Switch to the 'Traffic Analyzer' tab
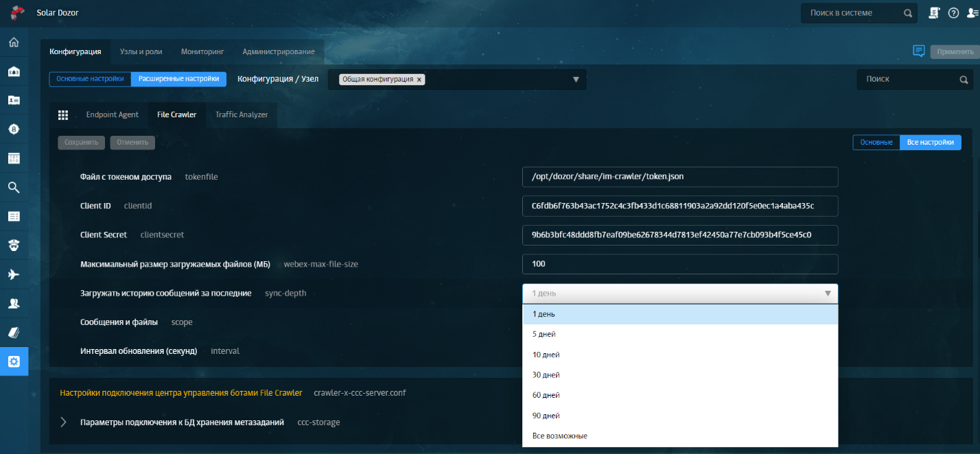Screen dimensions: 980x454 coord(242,115)
